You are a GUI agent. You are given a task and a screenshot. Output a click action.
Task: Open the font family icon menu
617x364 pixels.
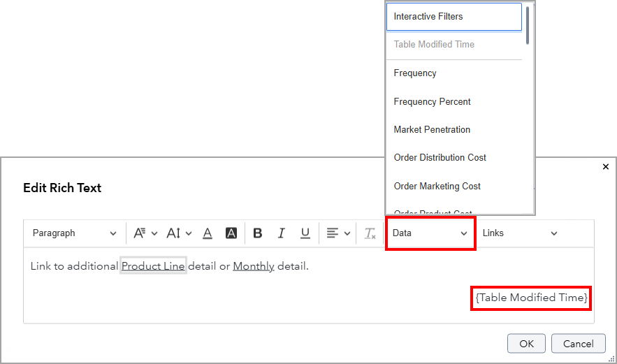click(145, 233)
